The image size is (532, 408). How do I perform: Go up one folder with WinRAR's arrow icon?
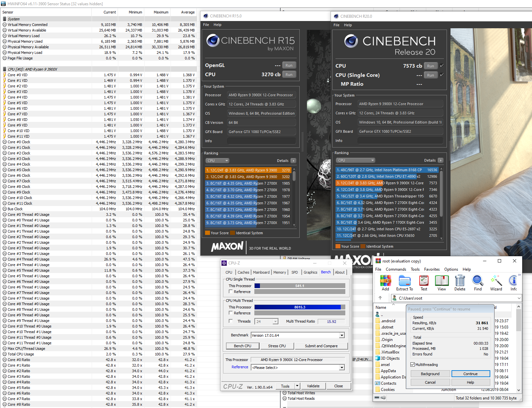tap(380, 298)
